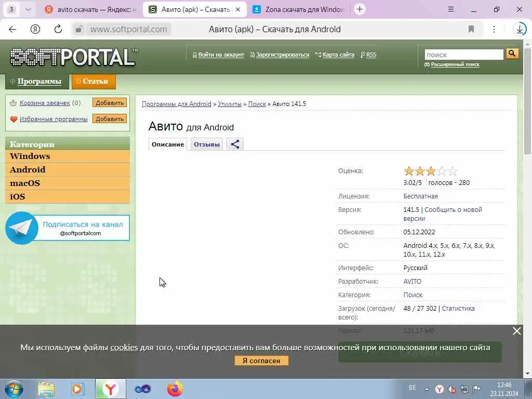The image size is (532, 399).
Task: Open Yandex home via Я icon
Action: point(35,29)
